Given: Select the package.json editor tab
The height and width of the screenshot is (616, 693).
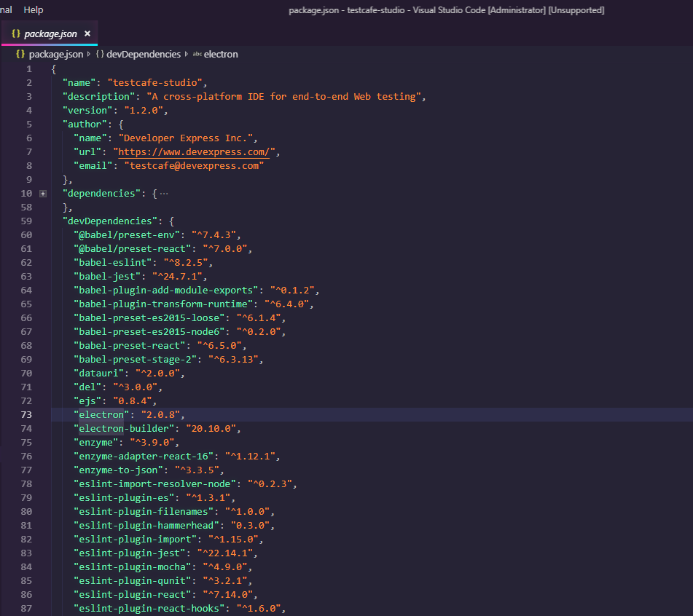Looking at the screenshot, I should (x=50, y=33).
